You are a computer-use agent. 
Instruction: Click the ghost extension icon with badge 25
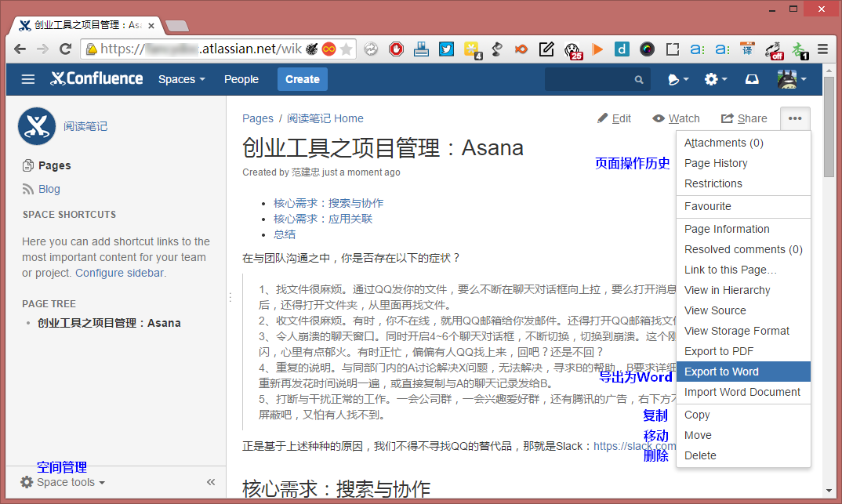tap(573, 50)
